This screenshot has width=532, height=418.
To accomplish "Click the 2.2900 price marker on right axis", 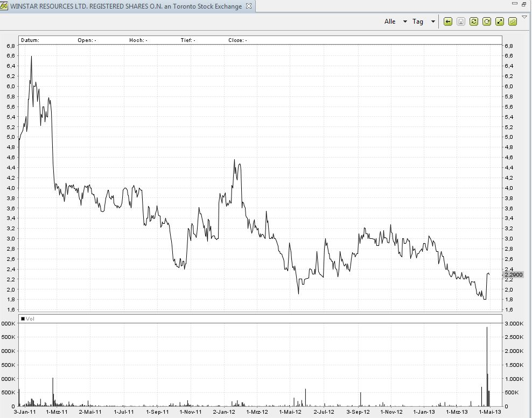I will coord(513,274).
